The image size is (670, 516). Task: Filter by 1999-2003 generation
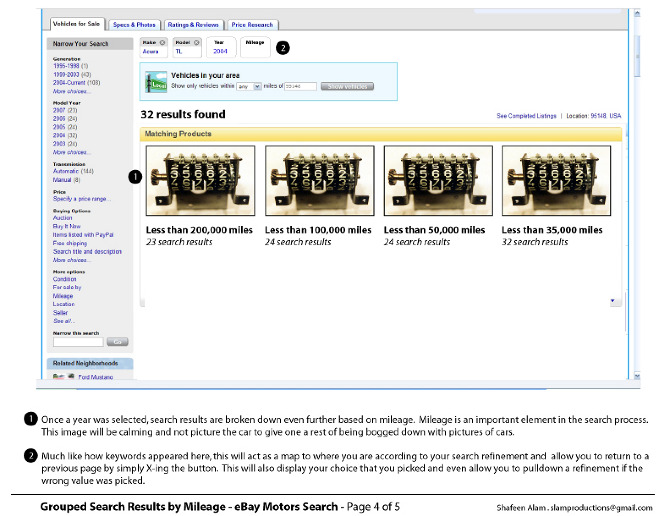[66, 74]
